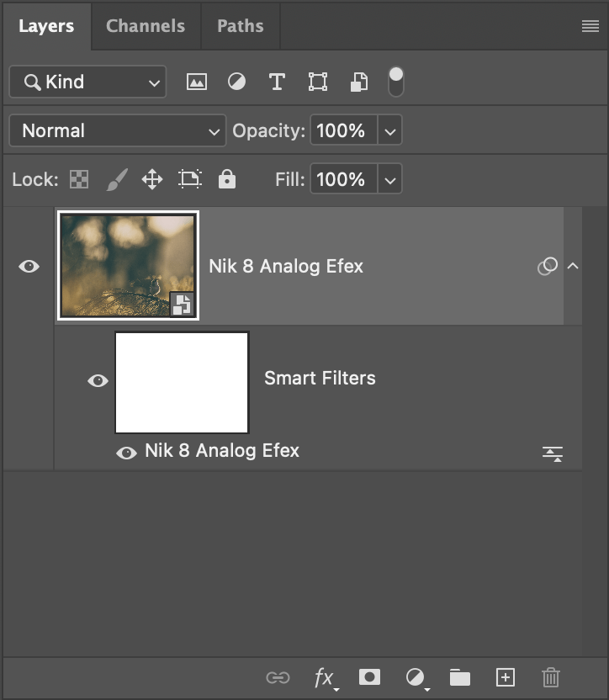This screenshot has height=700, width=609.
Task: Click the add layer style fx icon
Action: (325, 678)
